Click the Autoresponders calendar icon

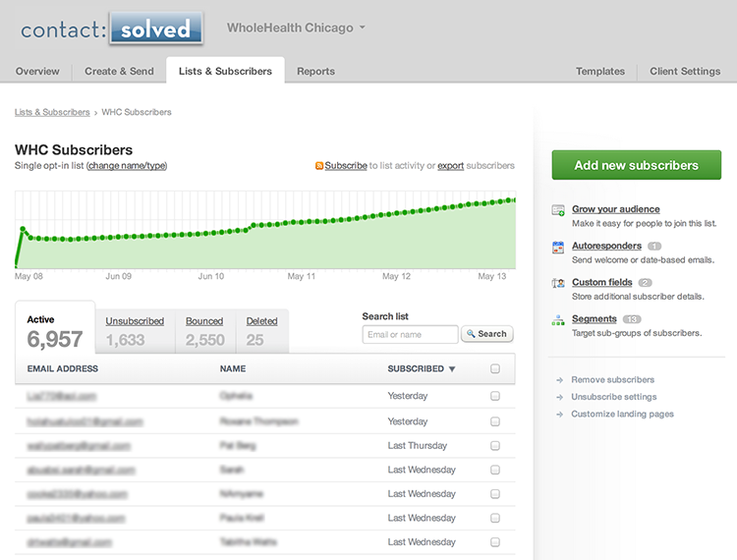coord(558,247)
